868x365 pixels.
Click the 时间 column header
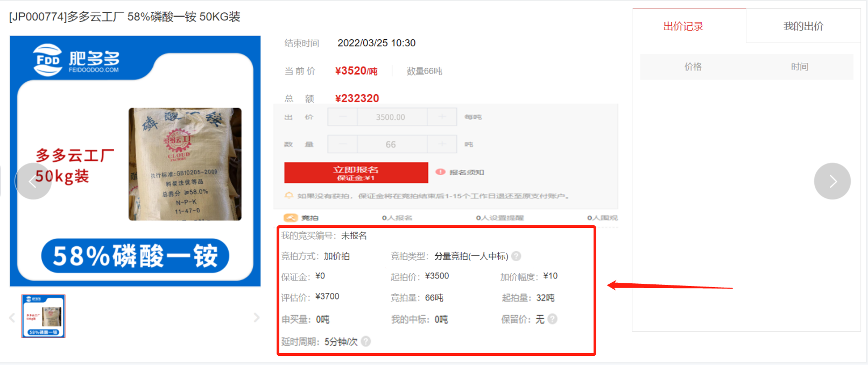pyautogui.click(x=800, y=67)
